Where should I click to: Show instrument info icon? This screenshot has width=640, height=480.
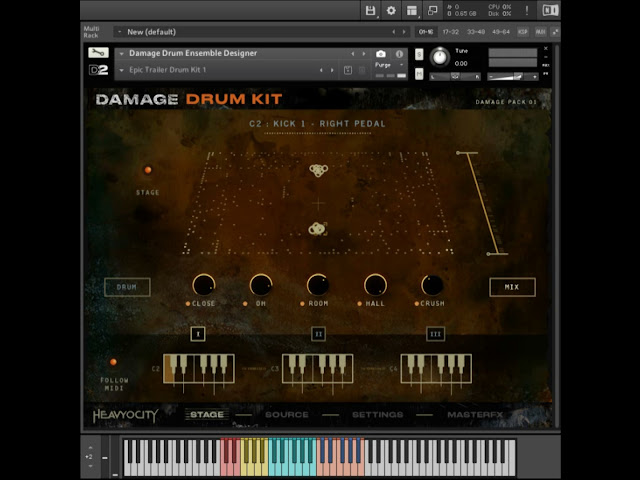tap(399, 53)
